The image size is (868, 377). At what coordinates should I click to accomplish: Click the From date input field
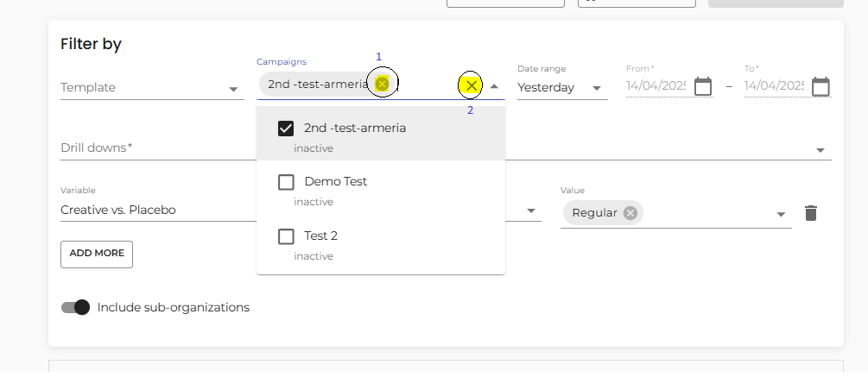click(x=656, y=86)
